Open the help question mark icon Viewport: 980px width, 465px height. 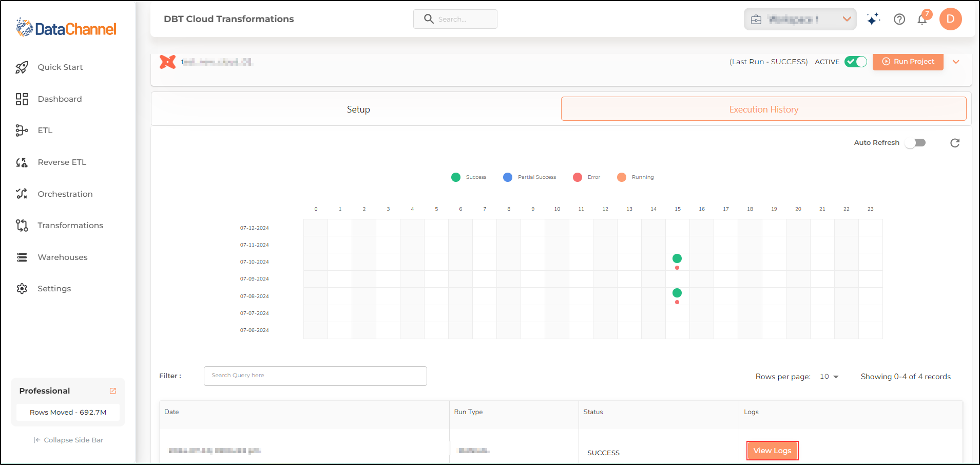[x=899, y=20]
